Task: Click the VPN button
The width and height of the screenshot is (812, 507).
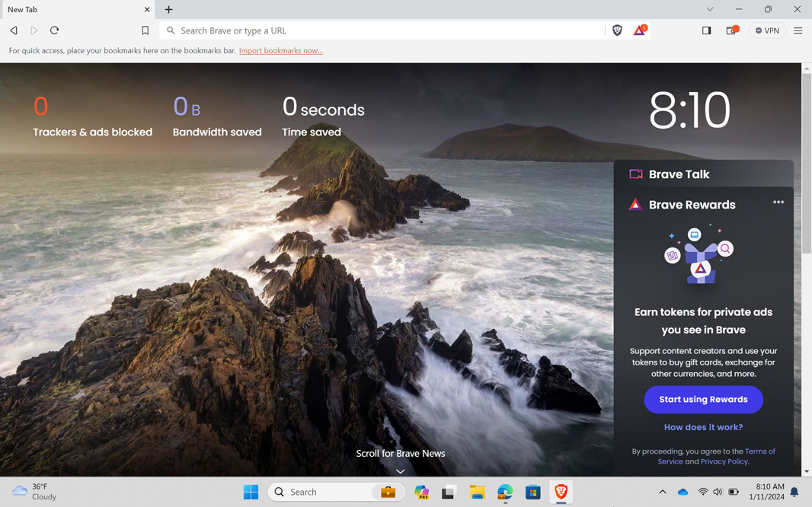Action: pyautogui.click(x=766, y=30)
